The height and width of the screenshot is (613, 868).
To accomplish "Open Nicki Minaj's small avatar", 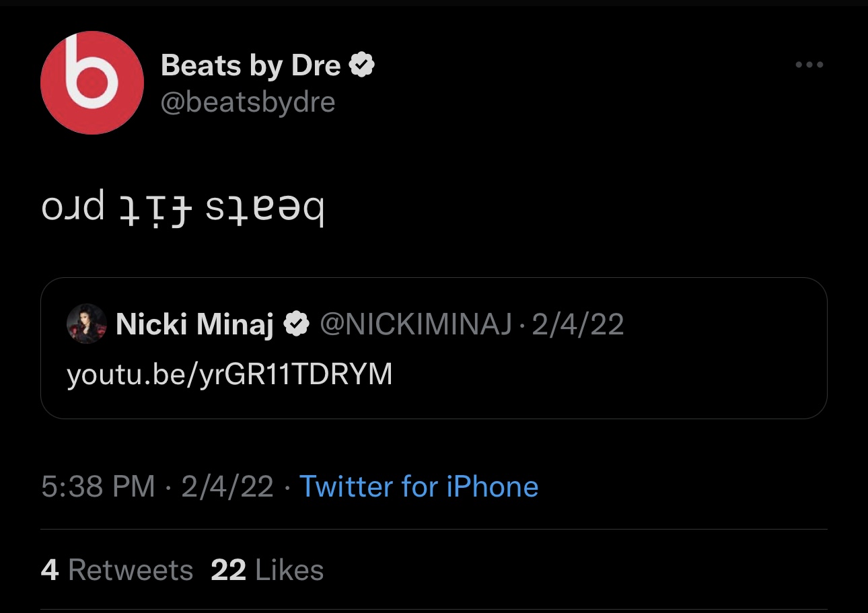I will (87, 324).
